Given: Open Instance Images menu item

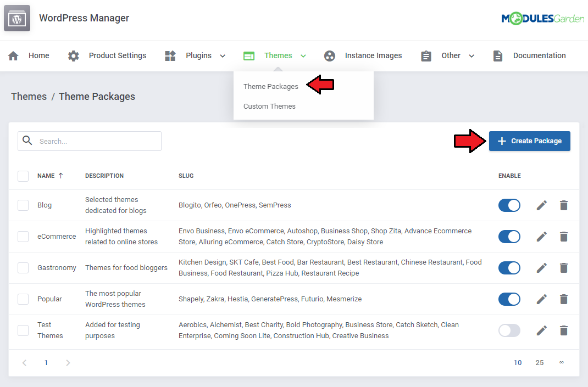Looking at the screenshot, I should tap(373, 56).
